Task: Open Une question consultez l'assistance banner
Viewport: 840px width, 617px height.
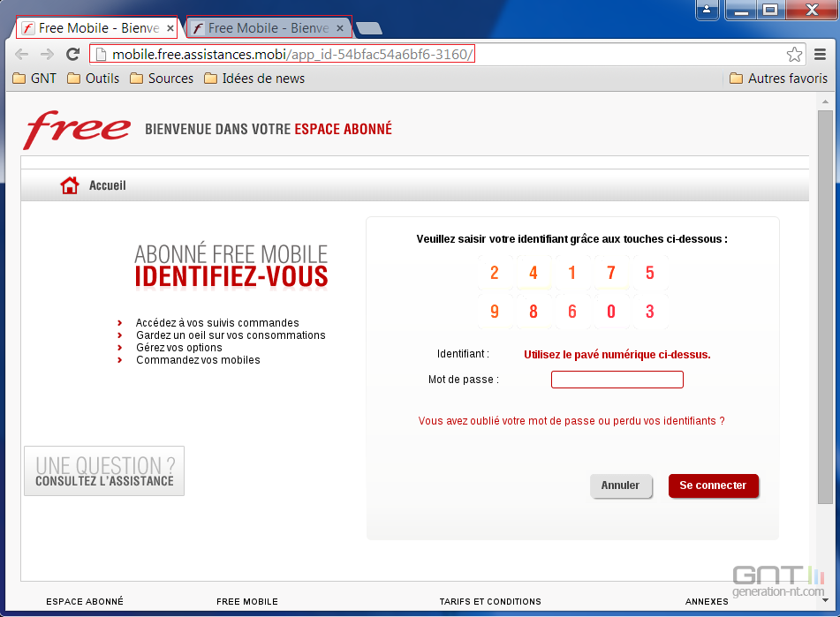Action: click(x=104, y=470)
